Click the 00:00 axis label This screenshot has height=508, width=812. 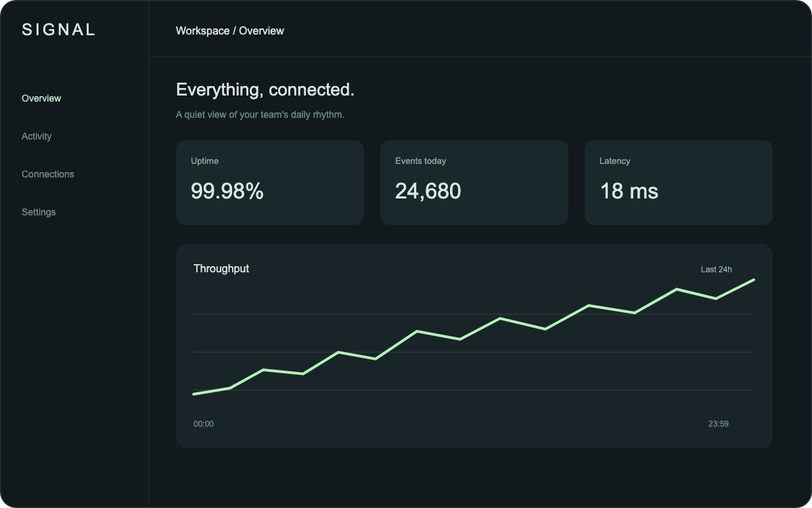point(204,424)
